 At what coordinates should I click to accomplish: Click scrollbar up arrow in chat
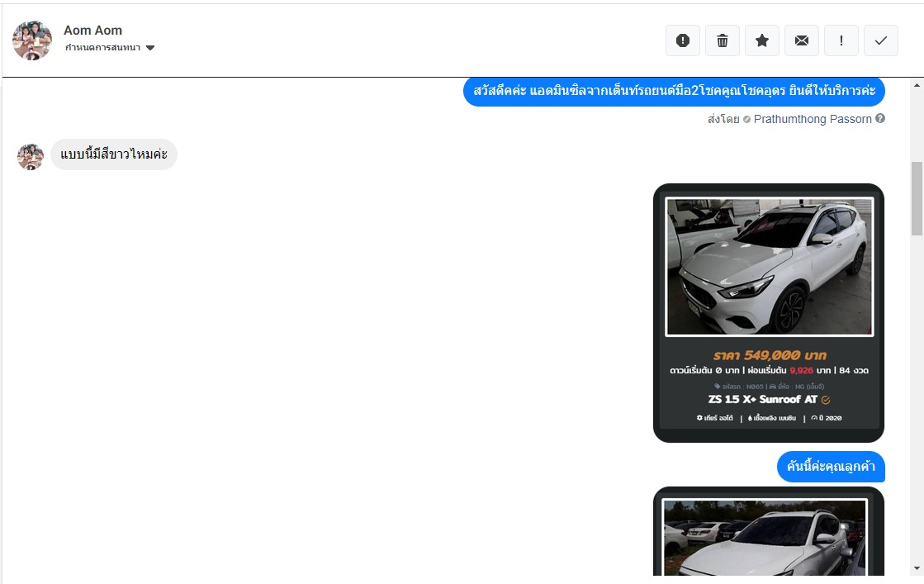click(x=917, y=85)
